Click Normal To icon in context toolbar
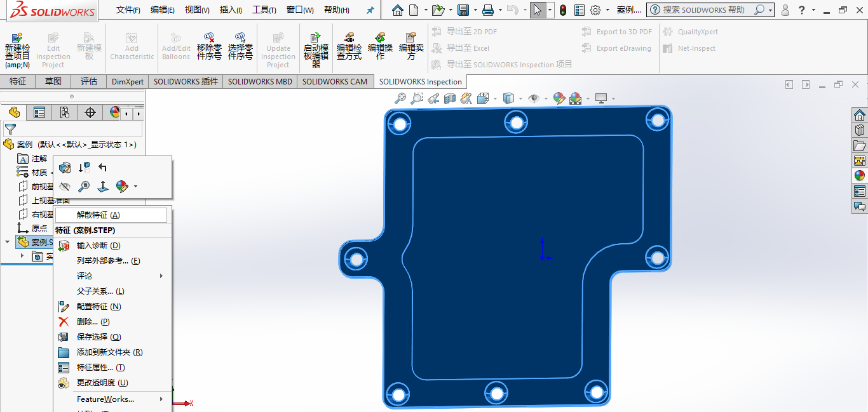868x412 pixels. point(103,187)
